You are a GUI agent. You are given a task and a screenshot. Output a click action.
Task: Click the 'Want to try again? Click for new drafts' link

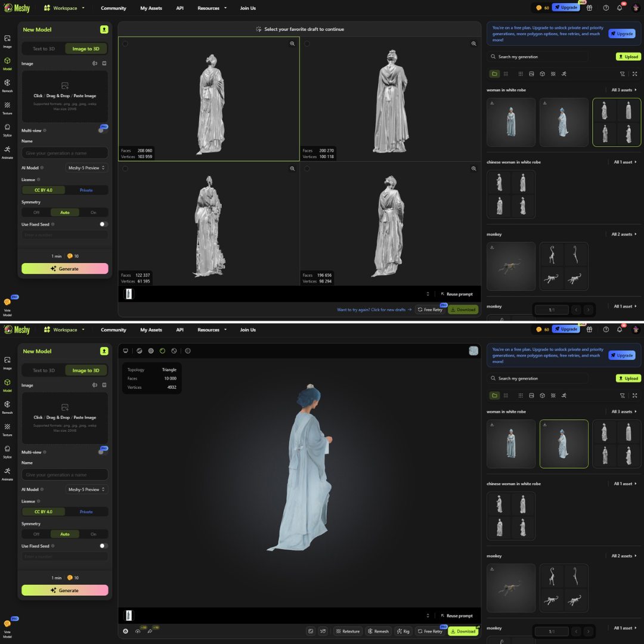click(x=374, y=309)
